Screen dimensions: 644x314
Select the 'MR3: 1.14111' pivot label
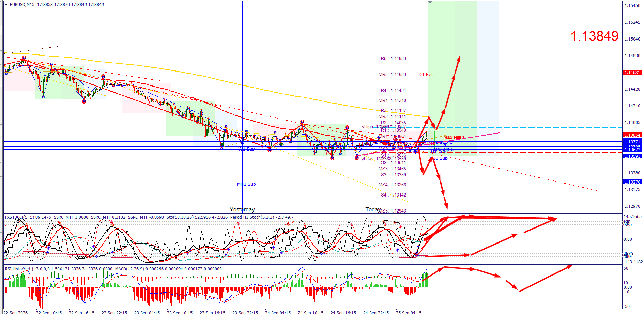(392, 117)
